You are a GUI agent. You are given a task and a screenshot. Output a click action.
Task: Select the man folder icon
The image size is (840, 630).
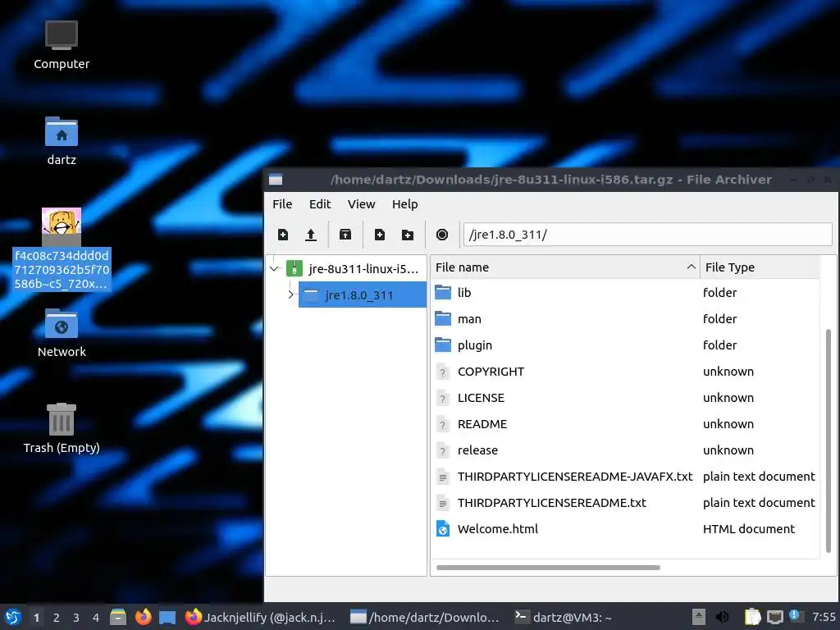(x=443, y=319)
